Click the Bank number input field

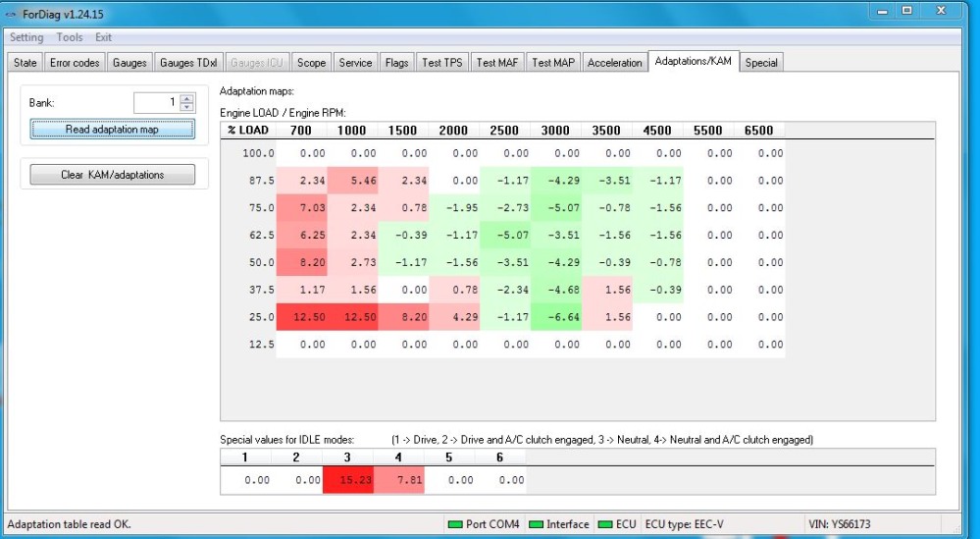tap(156, 102)
